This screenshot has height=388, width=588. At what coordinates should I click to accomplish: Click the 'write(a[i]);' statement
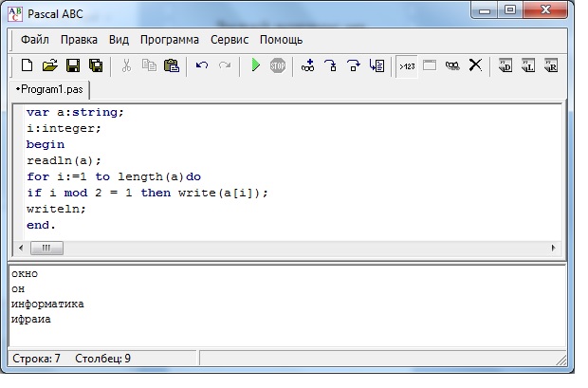click(x=223, y=193)
